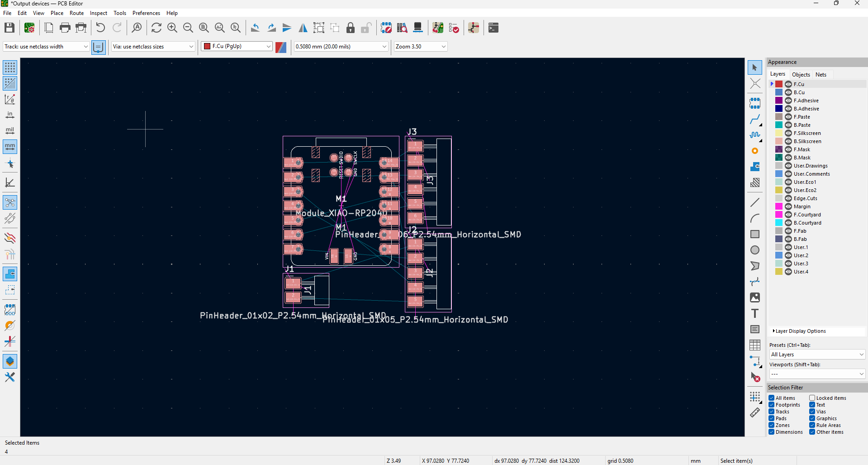868x465 pixels.
Task: Open Via size dropdown
Action: click(153, 47)
